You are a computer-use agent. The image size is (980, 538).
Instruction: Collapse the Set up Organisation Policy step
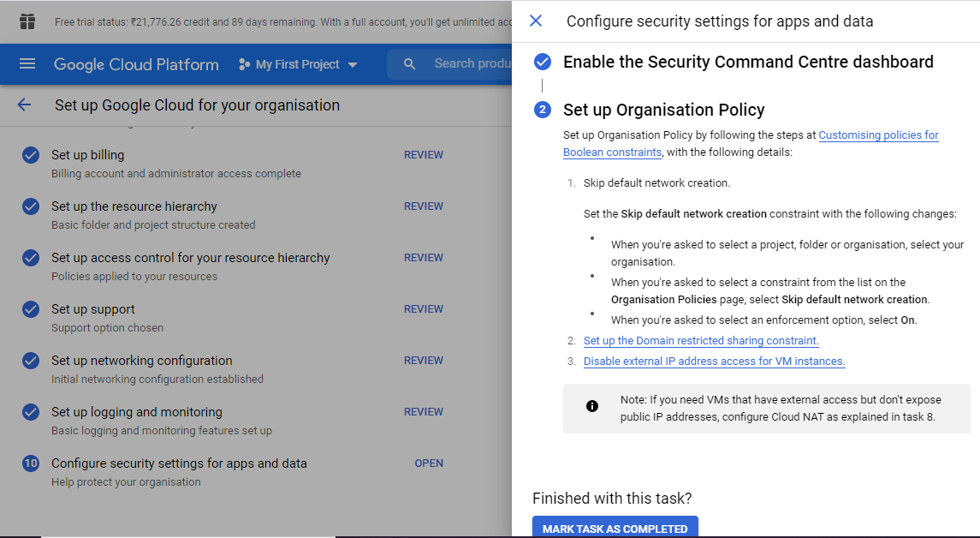664,111
